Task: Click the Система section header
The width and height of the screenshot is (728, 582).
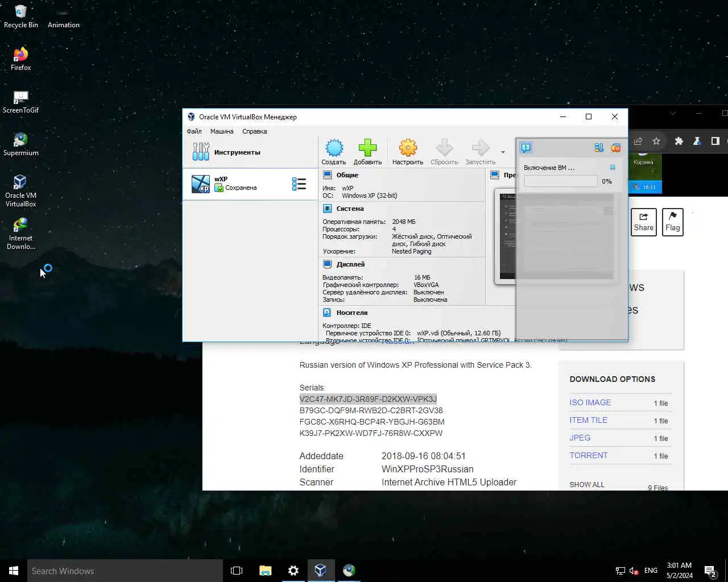Action: tap(350, 209)
